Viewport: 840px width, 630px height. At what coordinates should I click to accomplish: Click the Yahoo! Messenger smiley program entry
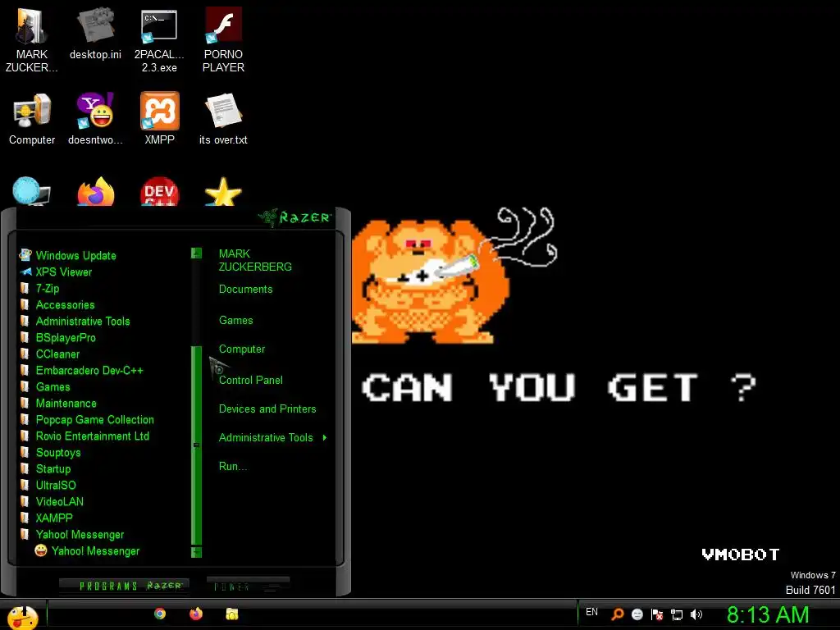point(87,550)
